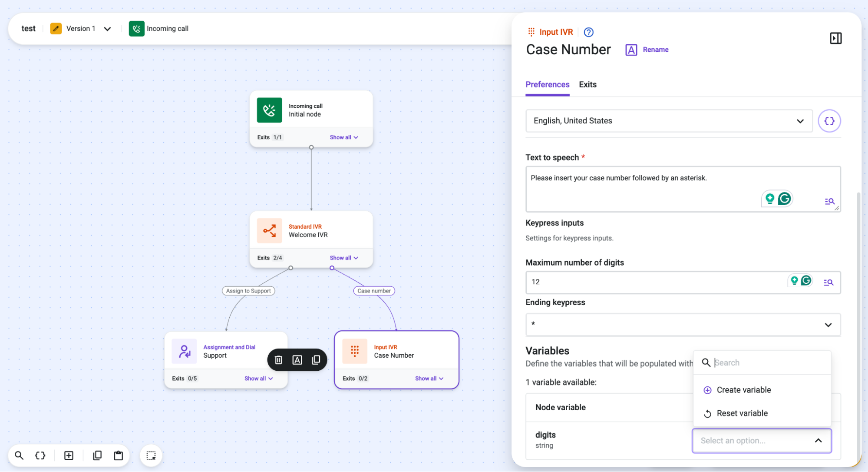
Task: Expand Show all on Support node
Action: tap(258, 379)
